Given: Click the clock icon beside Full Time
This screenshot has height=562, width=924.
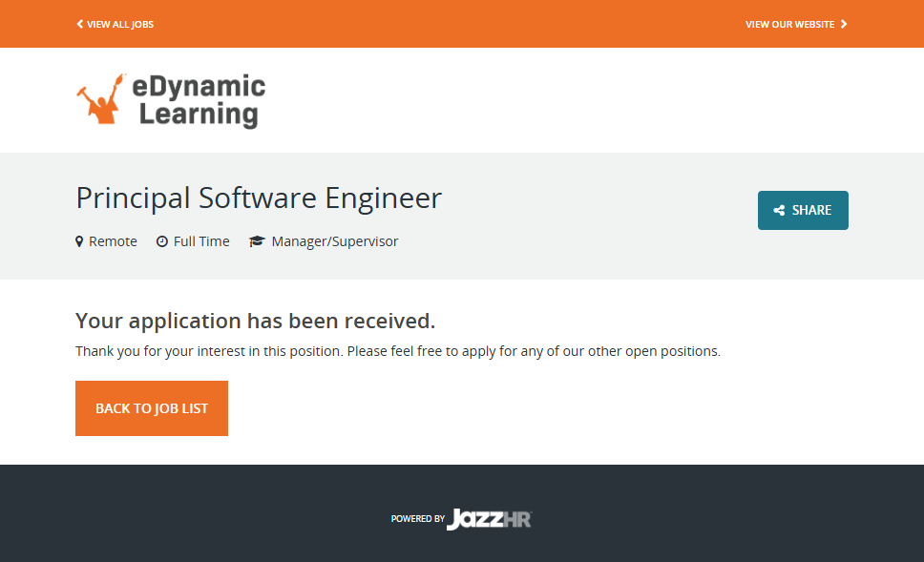Looking at the screenshot, I should coord(162,241).
